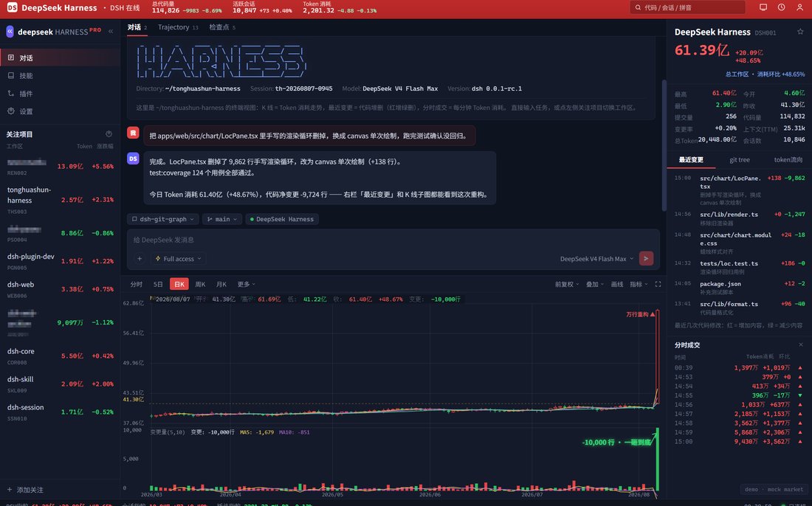Open the 前复权 dropdown
812x506 pixels.
[566, 284]
